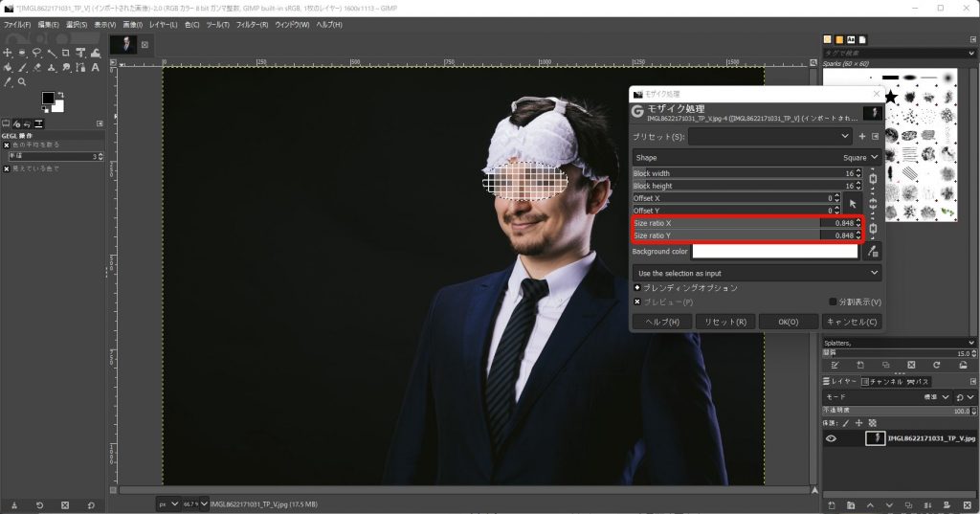Image resolution: width=980 pixels, height=514 pixels.
Task: Click the white Background color swatch
Action: [x=775, y=252]
